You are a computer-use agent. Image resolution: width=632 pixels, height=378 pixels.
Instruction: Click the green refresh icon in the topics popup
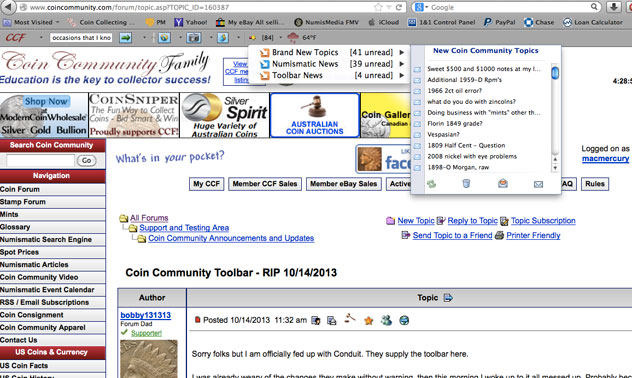tap(432, 184)
